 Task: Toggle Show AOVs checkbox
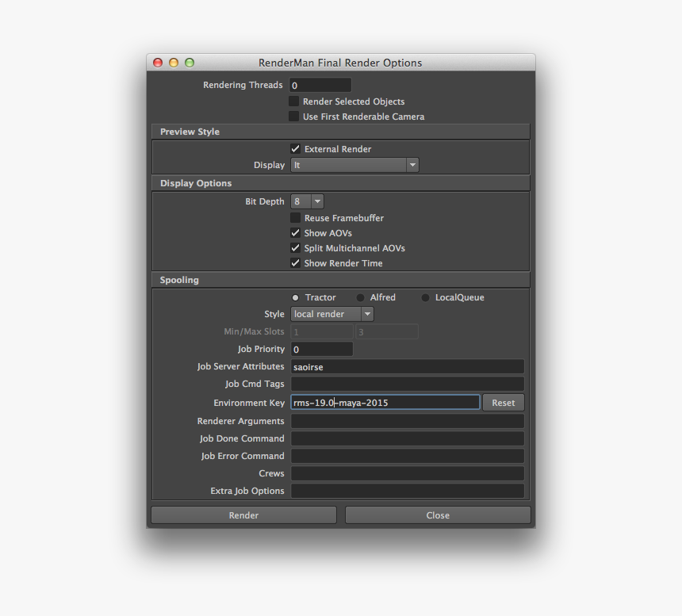pyautogui.click(x=295, y=233)
